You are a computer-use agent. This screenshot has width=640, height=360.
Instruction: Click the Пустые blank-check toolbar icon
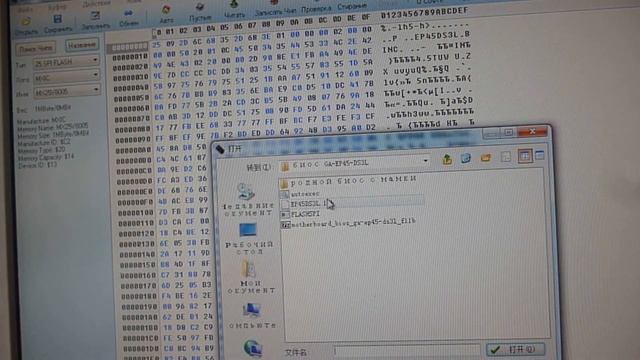200,7
